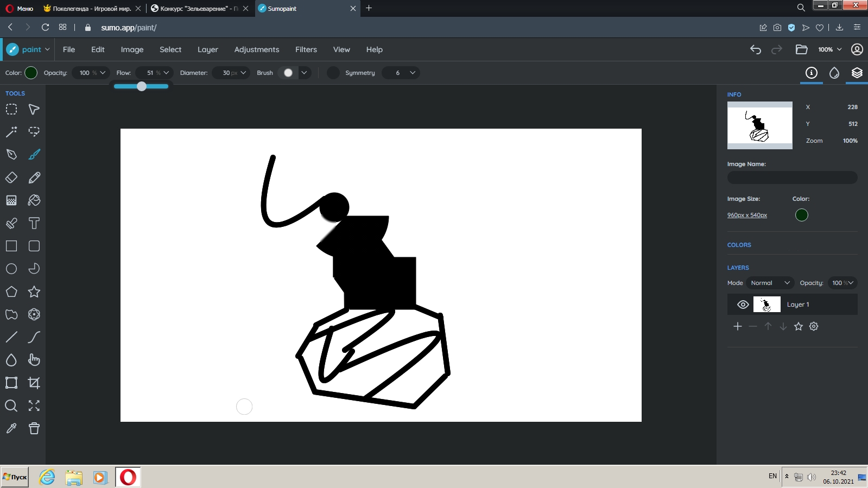This screenshot has width=868, height=488.
Task: Click the Image Name input field
Action: click(x=792, y=178)
